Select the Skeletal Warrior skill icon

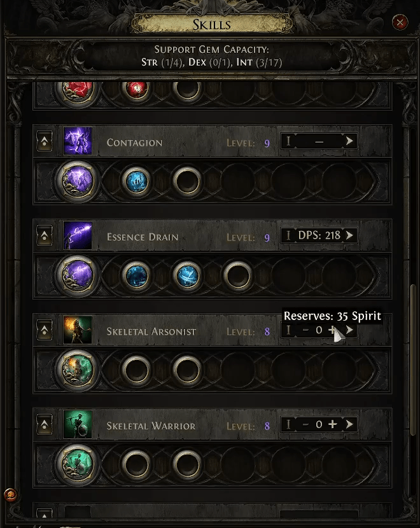coord(78,425)
